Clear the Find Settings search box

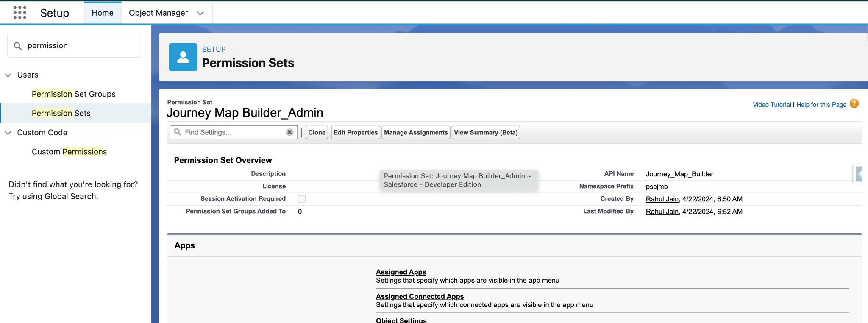pos(289,132)
